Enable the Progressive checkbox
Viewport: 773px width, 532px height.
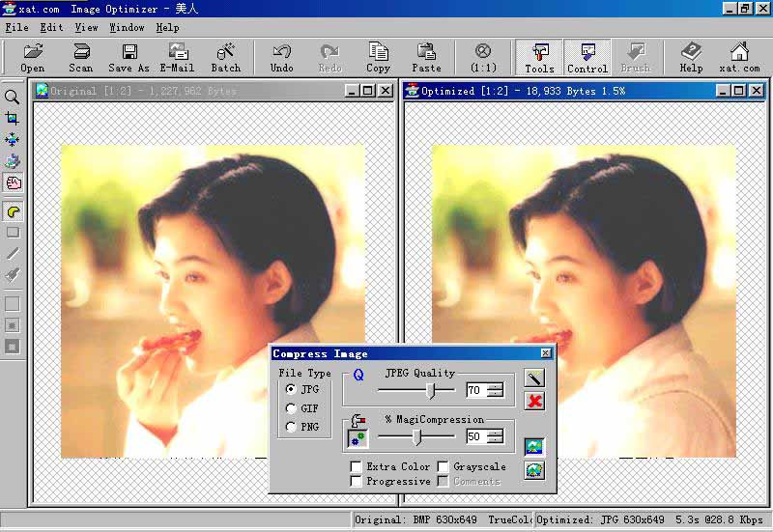pyautogui.click(x=357, y=481)
